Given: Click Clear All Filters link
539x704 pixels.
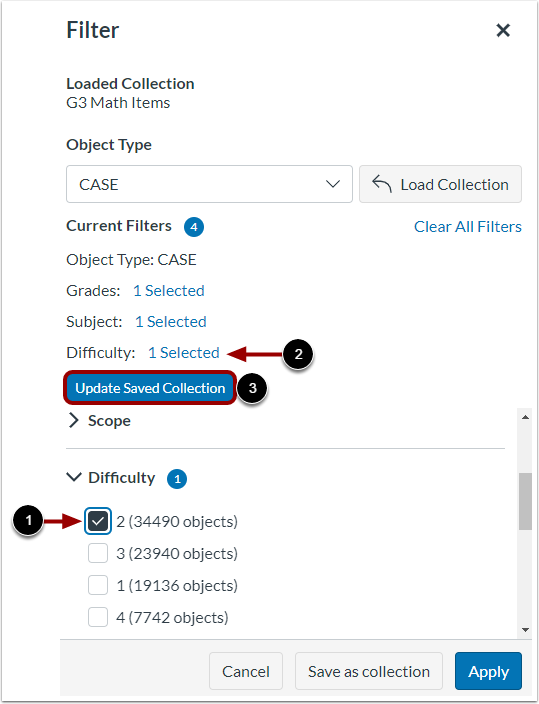Looking at the screenshot, I should [468, 227].
